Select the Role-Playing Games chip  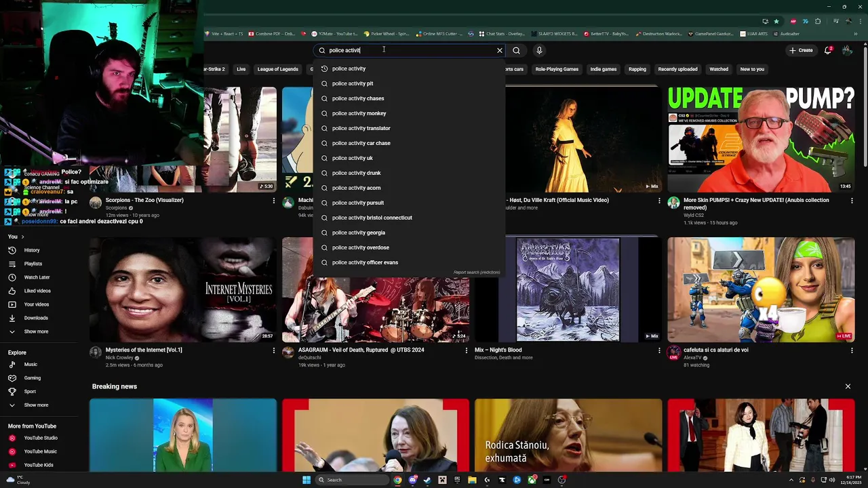557,69
